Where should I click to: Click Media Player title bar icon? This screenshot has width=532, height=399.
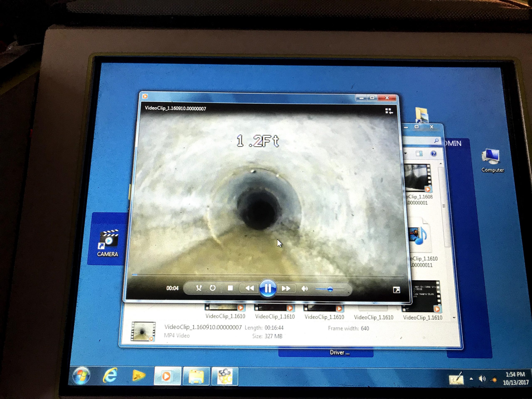[145, 96]
